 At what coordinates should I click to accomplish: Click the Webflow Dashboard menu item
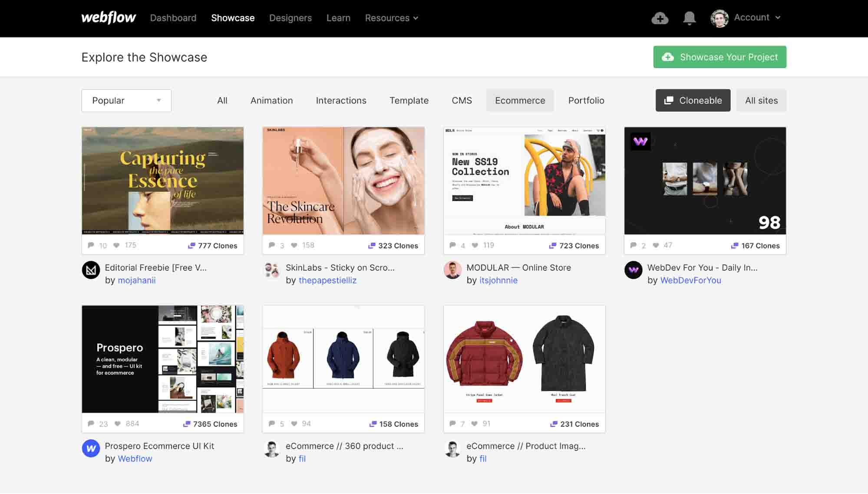click(x=173, y=17)
